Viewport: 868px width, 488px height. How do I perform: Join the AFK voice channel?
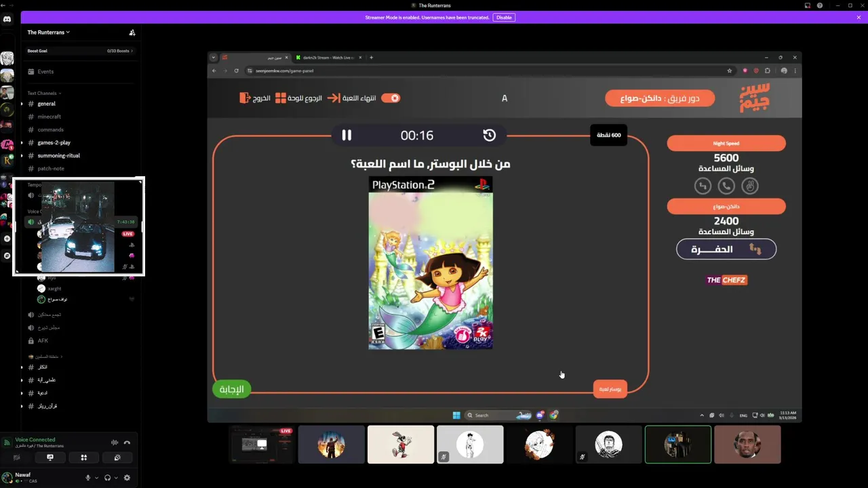coord(80,340)
